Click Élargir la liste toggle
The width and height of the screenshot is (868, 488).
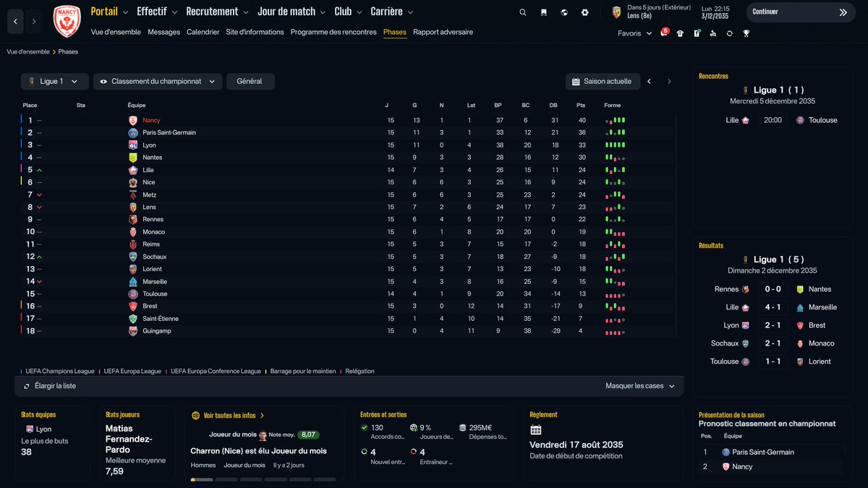(x=49, y=386)
